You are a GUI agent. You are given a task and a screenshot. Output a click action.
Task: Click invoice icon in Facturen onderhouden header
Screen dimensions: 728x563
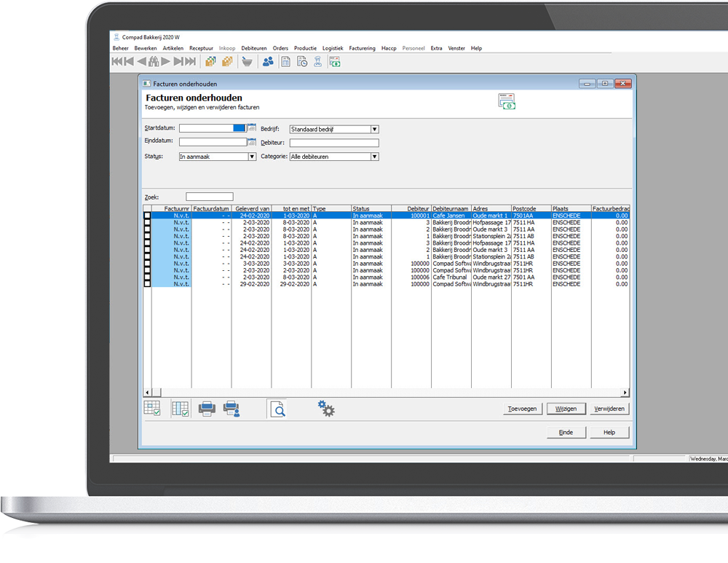pyautogui.click(x=507, y=101)
